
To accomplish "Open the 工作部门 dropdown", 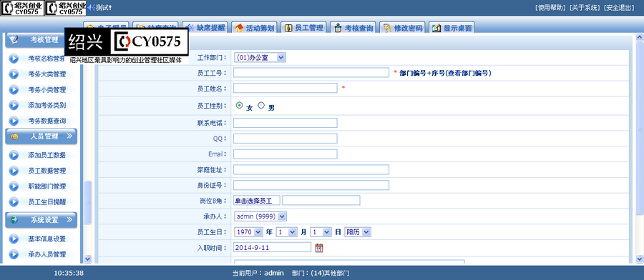I will click(260, 58).
